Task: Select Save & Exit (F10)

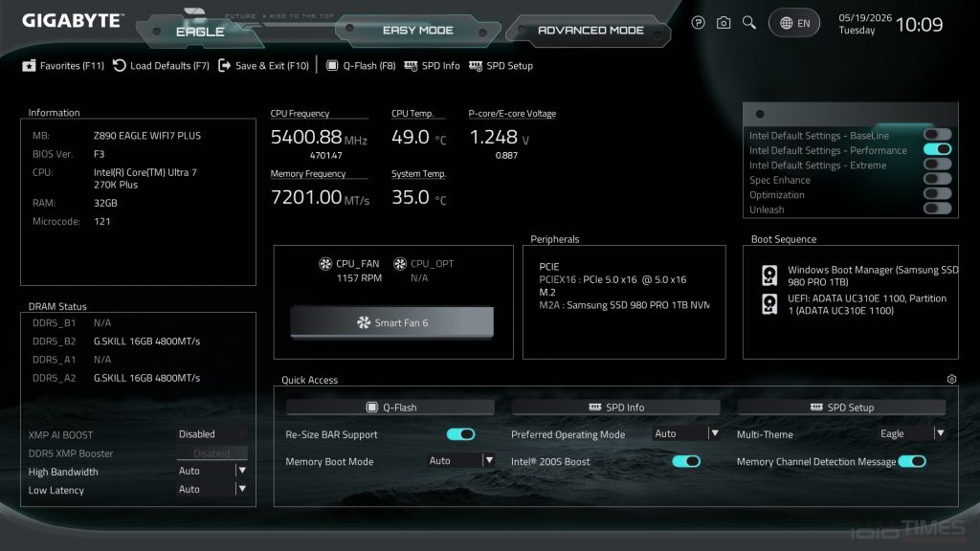Action: coord(263,66)
